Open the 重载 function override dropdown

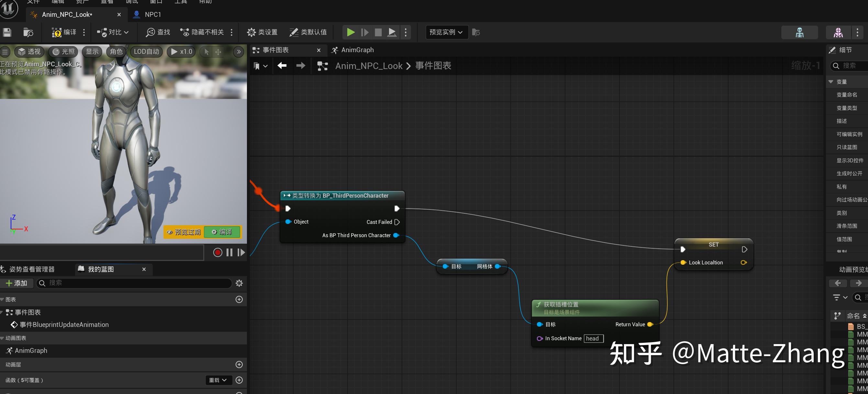[x=218, y=380]
